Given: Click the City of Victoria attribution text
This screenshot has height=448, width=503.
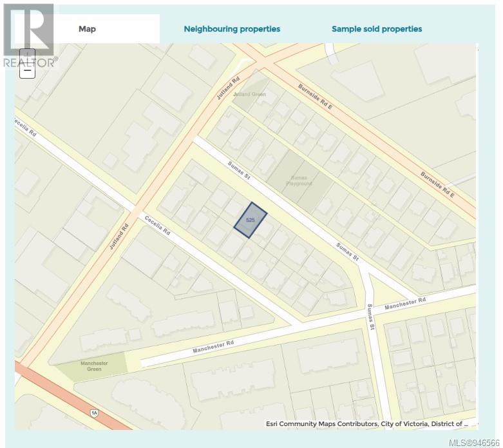Looking at the screenshot, I should click(x=403, y=424).
